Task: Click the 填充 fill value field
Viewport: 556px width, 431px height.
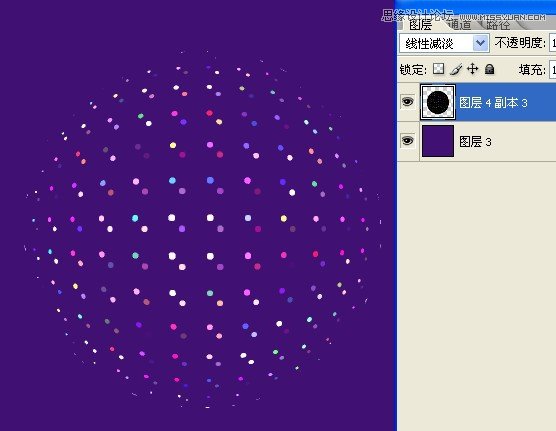Action: (552, 70)
